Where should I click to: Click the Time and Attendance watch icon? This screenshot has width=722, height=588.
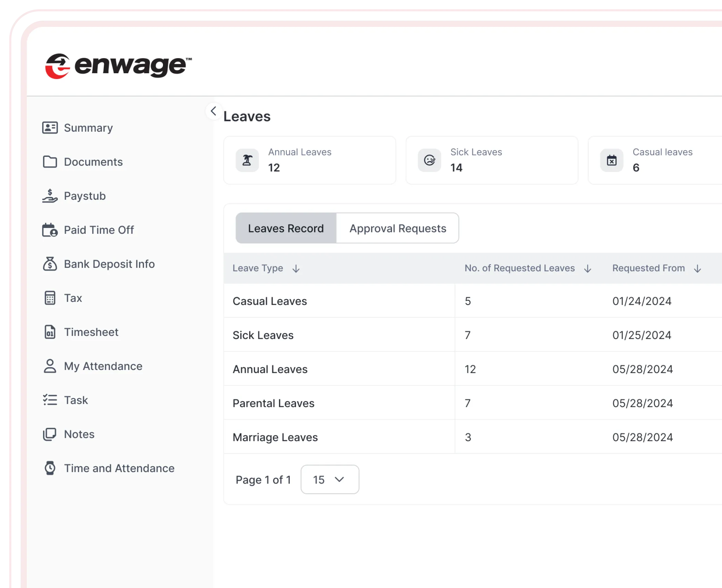coord(50,468)
